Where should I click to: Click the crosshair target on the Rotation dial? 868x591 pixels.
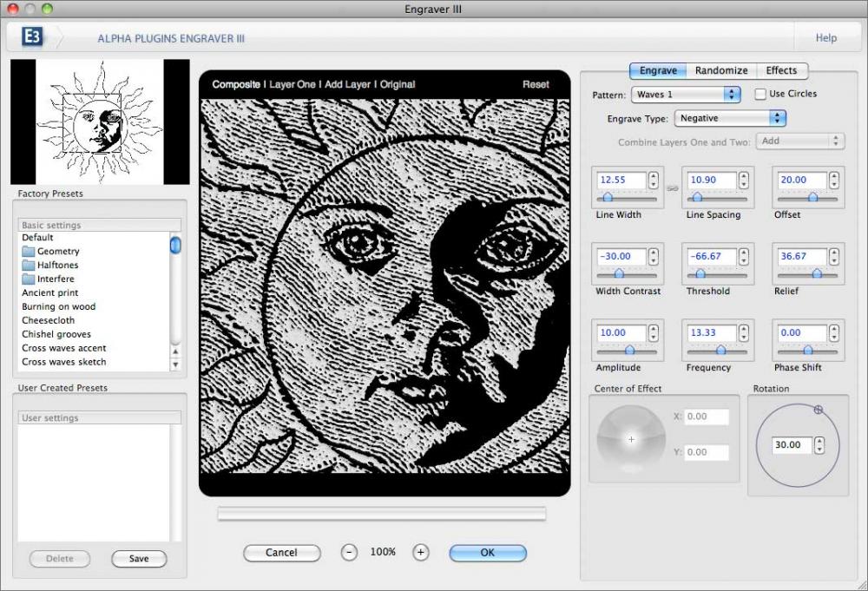click(818, 410)
